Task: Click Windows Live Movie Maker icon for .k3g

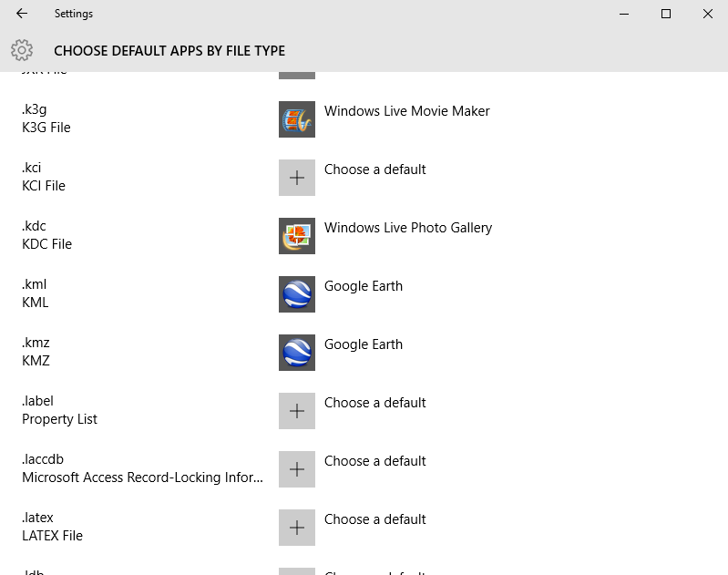Action: point(297,119)
